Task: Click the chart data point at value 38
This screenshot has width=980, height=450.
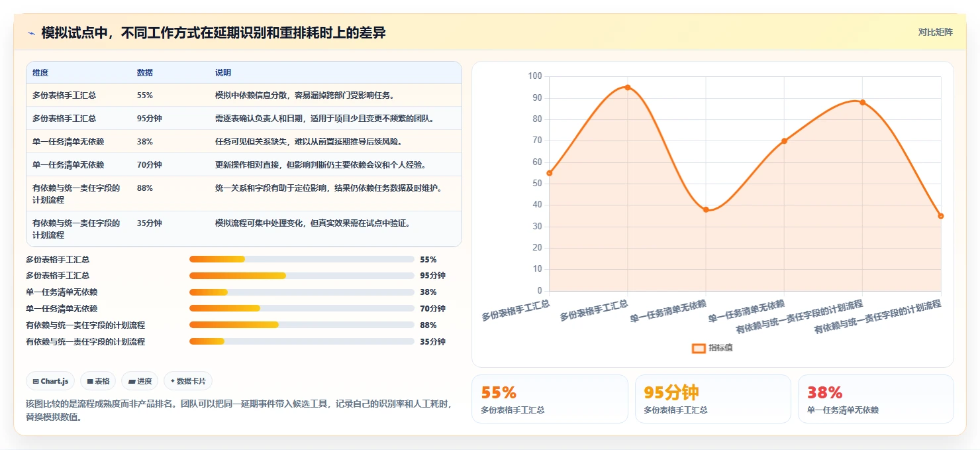Action: coord(706,209)
